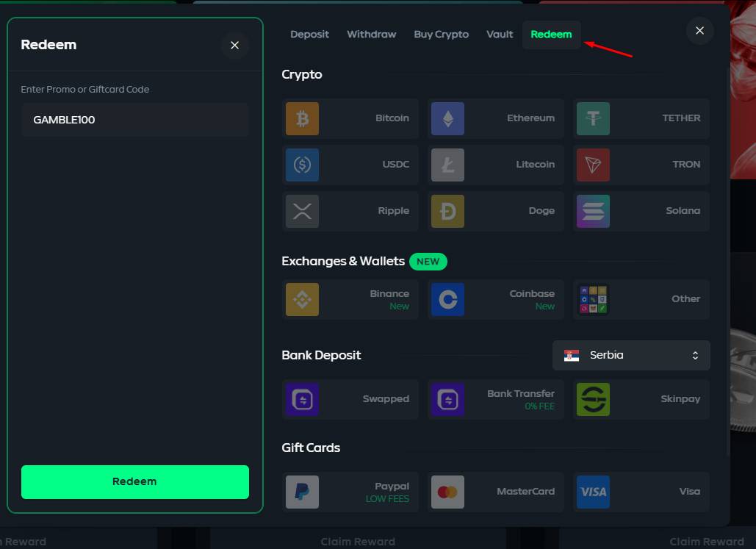Viewport: 756px width, 549px height.
Task: Select the Redeem tab
Action: [551, 35]
